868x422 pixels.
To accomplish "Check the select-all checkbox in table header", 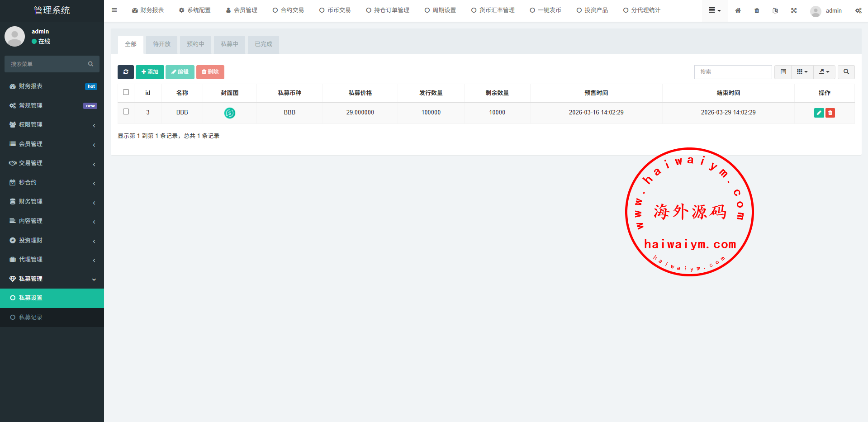I will click(x=126, y=92).
